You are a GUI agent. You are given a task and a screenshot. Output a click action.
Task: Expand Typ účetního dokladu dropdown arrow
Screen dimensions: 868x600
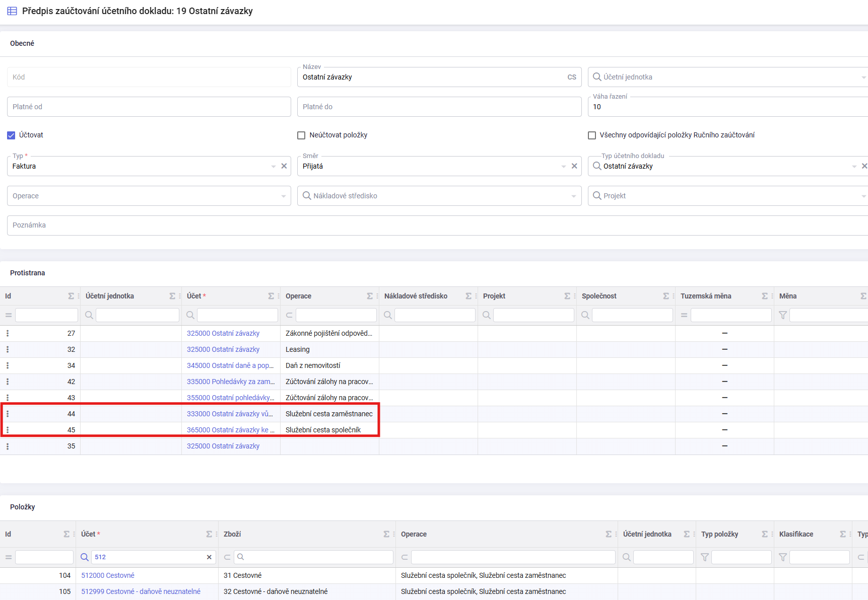(x=854, y=167)
